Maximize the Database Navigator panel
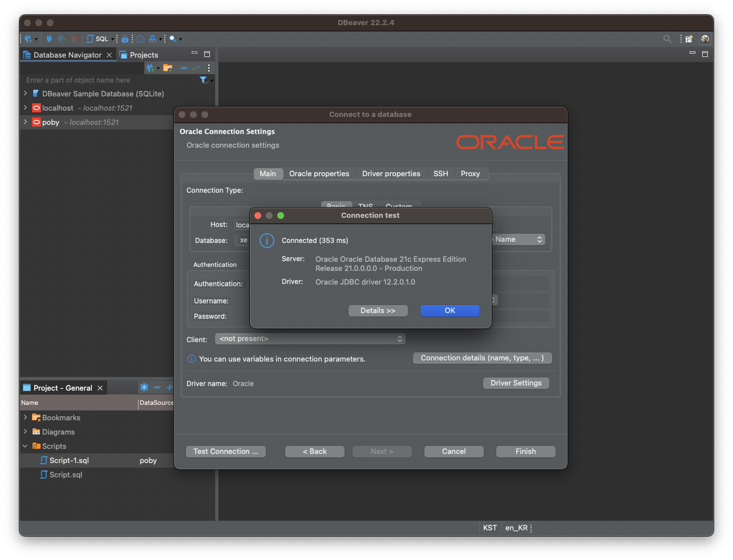This screenshot has width=733, height=560. click(x=207, y=54)
